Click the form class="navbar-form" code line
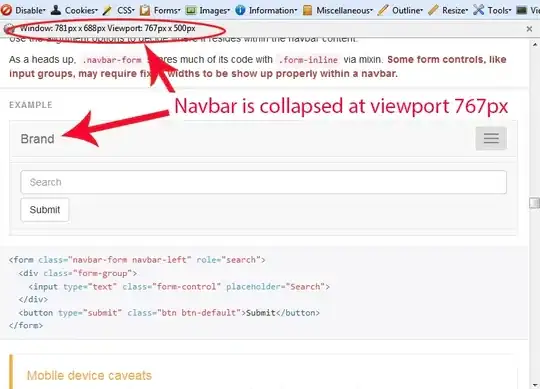Viewport: 540px width, 389px height. coord(137,260)
